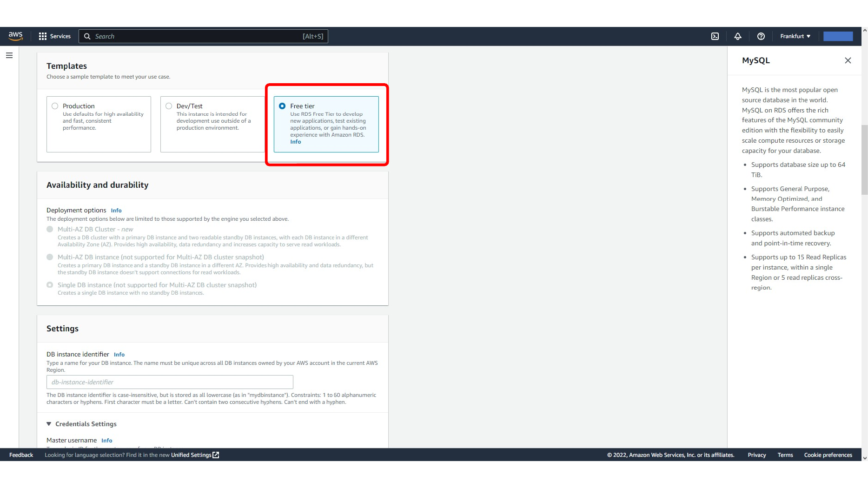Open Info link in Free tier card
Image resolution: width=868 pixels, height=488 pixels.
(296, 142)
